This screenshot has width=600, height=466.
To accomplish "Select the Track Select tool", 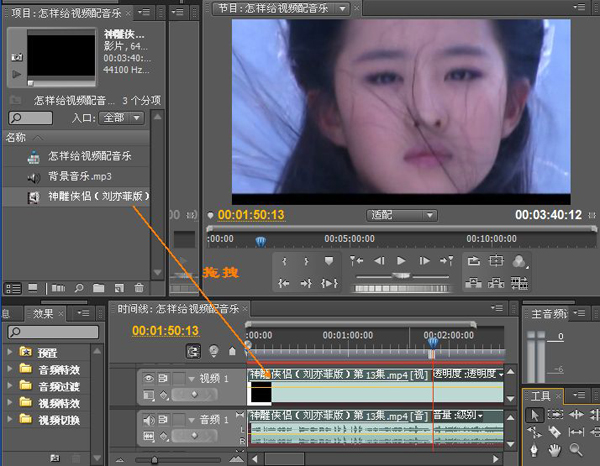I will 555,414.
